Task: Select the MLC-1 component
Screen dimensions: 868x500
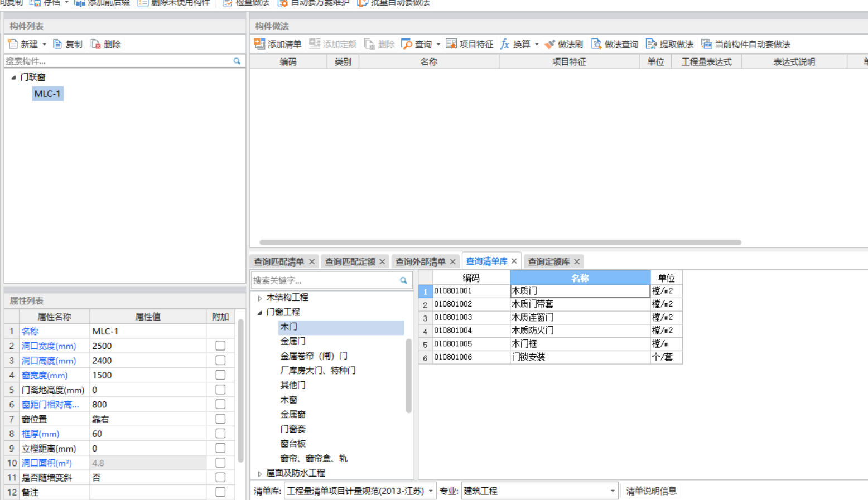Action: tap(47, 94)
